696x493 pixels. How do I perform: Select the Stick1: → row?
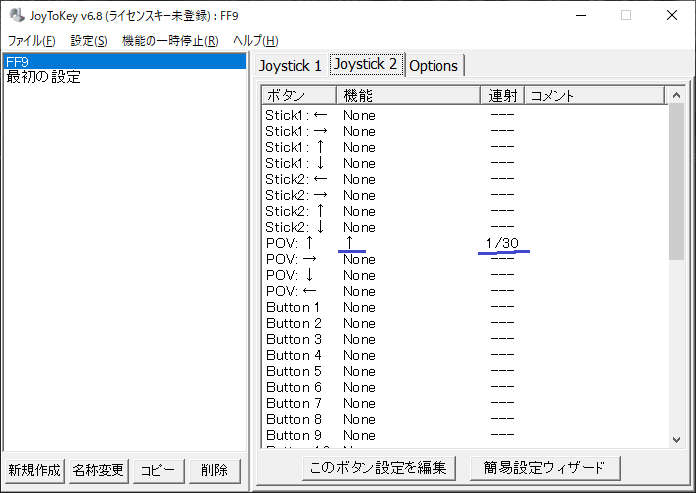[465, 131]
